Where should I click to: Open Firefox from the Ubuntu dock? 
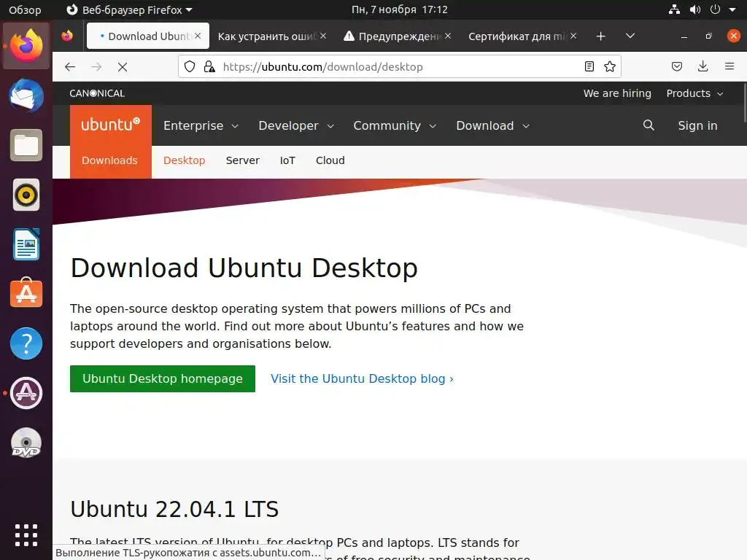pos(26,46)
